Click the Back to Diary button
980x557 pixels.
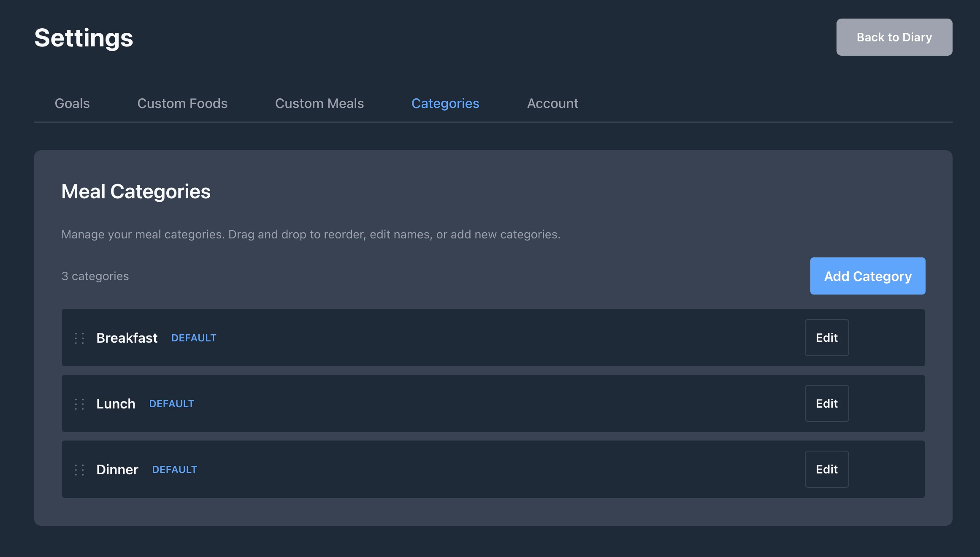click(x=894, y=37)
